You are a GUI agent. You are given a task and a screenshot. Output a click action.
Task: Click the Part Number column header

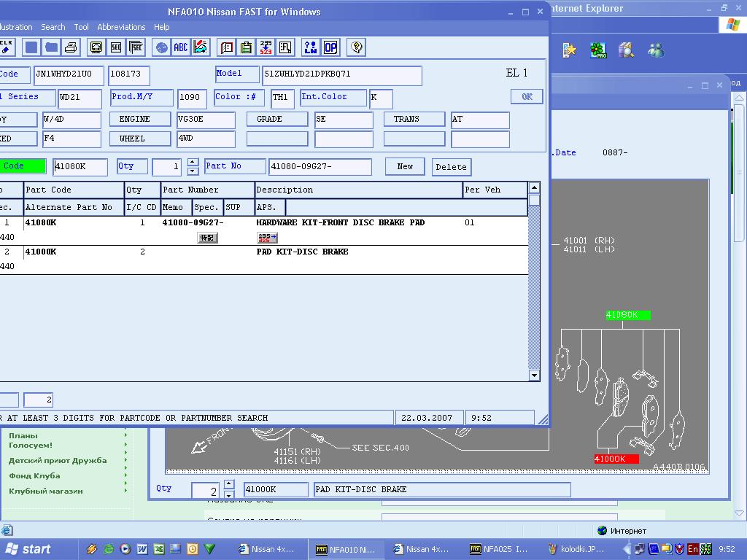(x=208, y=190)
